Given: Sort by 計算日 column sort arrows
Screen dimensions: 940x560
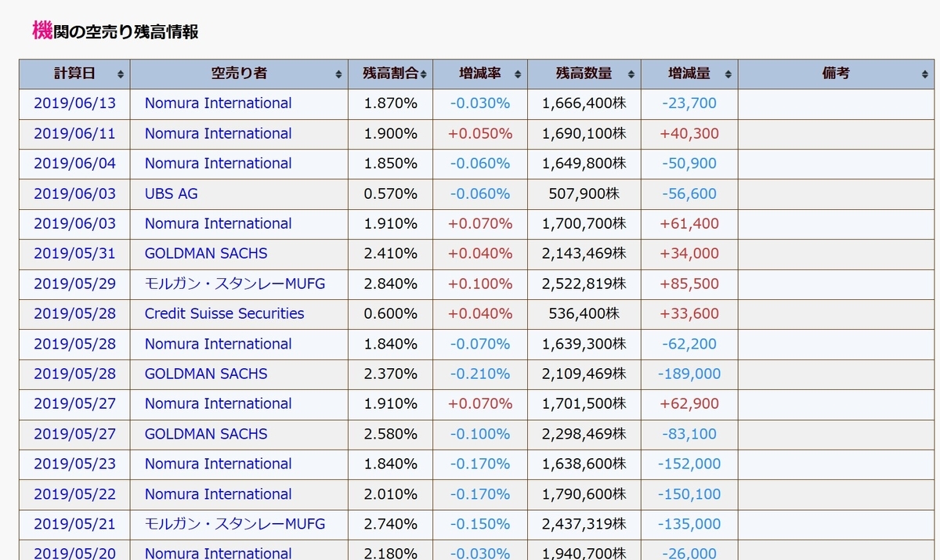Looking at the screenshot, I should (121, 74).
